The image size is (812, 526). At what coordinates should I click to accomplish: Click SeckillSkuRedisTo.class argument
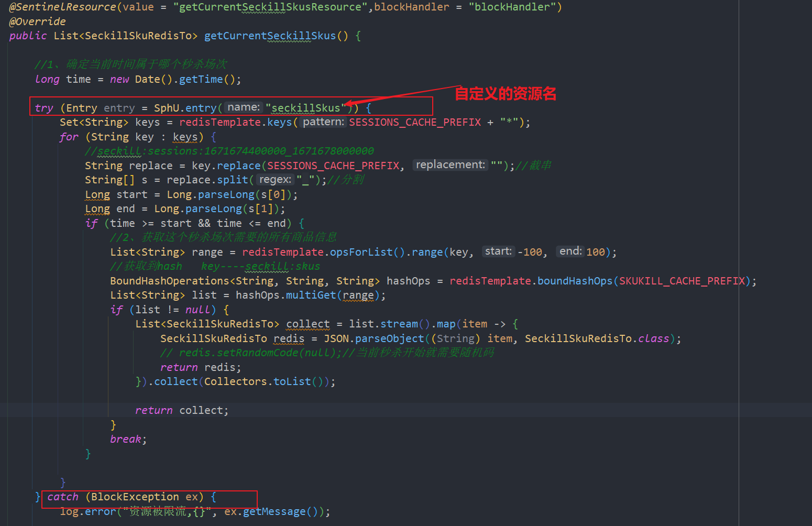click(597, 338)
